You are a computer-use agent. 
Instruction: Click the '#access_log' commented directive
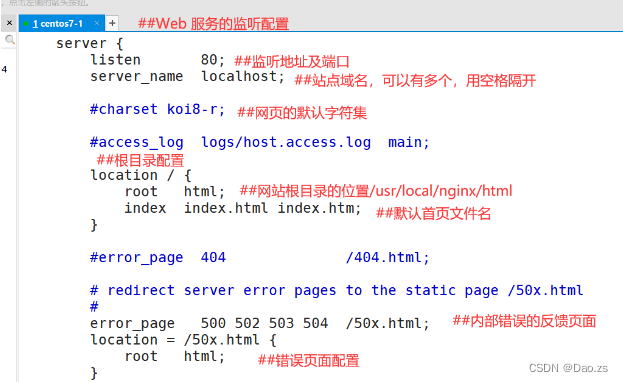coord(136,142)
